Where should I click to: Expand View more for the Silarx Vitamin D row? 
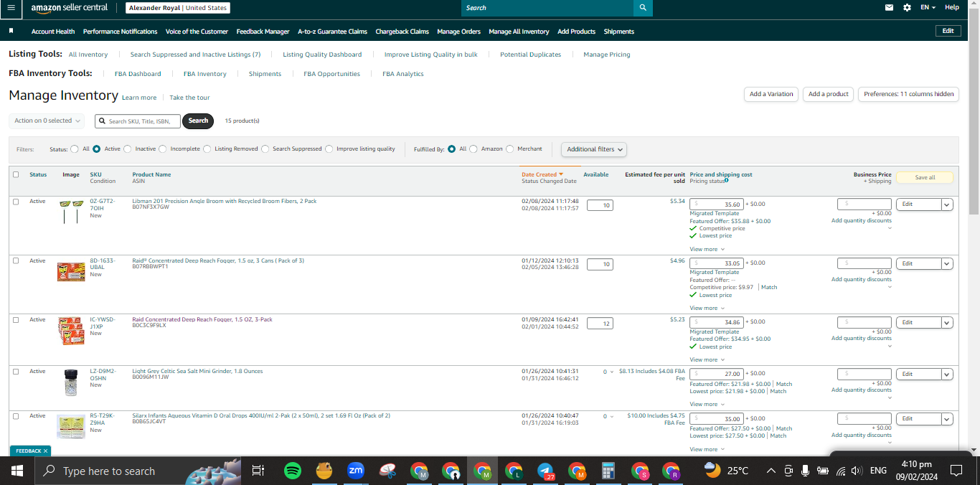(x=707, y=449)
